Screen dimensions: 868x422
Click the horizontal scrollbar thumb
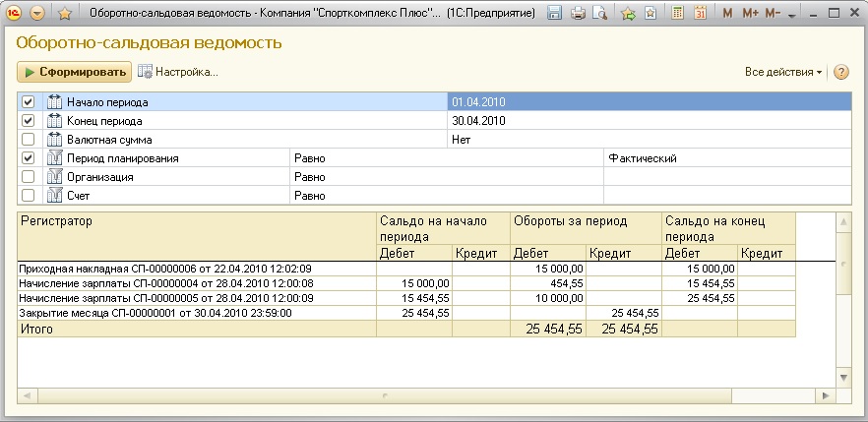(x=385, y=395)
